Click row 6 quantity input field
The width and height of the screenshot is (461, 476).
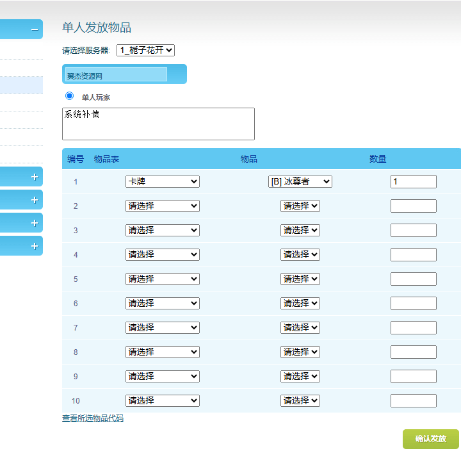(414, 303)
